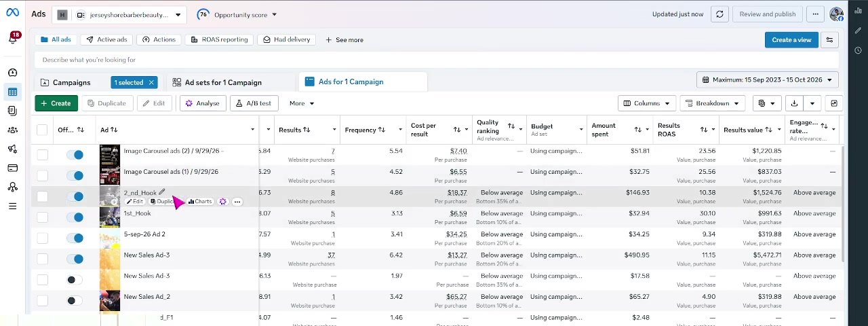This screenshot has height=326, width=868.
Task: Open view filter settings sliders icon
Action: [x=829, y=40]
